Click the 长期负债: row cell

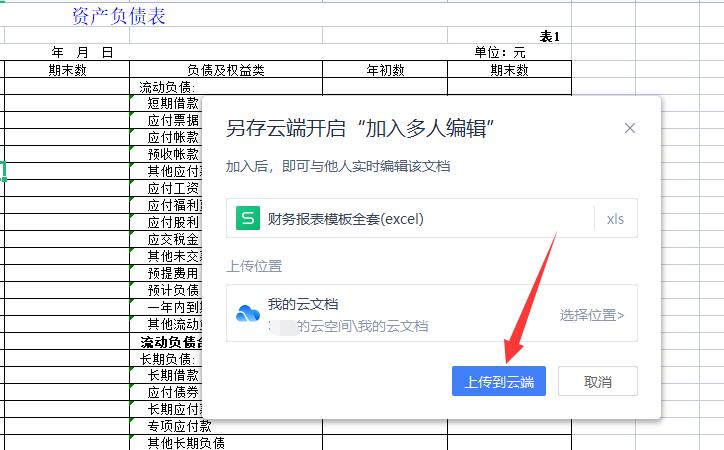(166, 359)
